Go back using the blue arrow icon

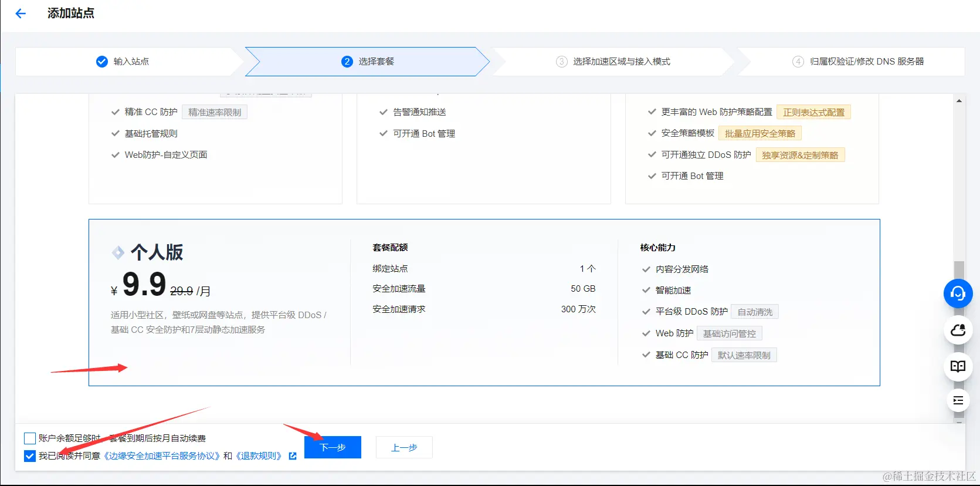(21, 14)
